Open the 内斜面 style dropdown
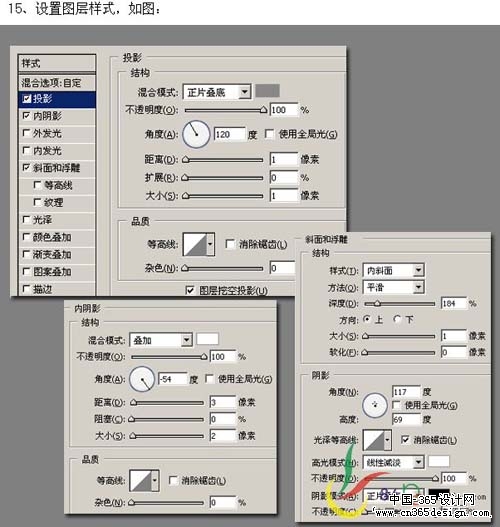 [x=393, y=270]
